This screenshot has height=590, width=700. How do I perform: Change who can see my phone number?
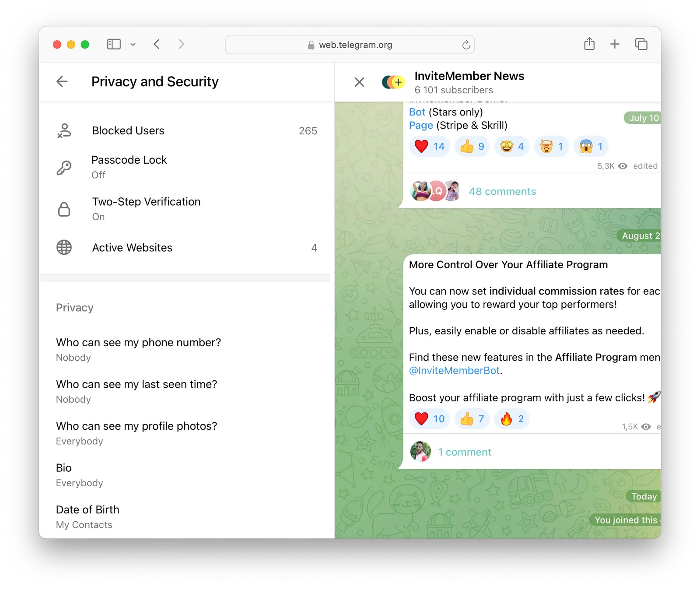click(187, 350)
